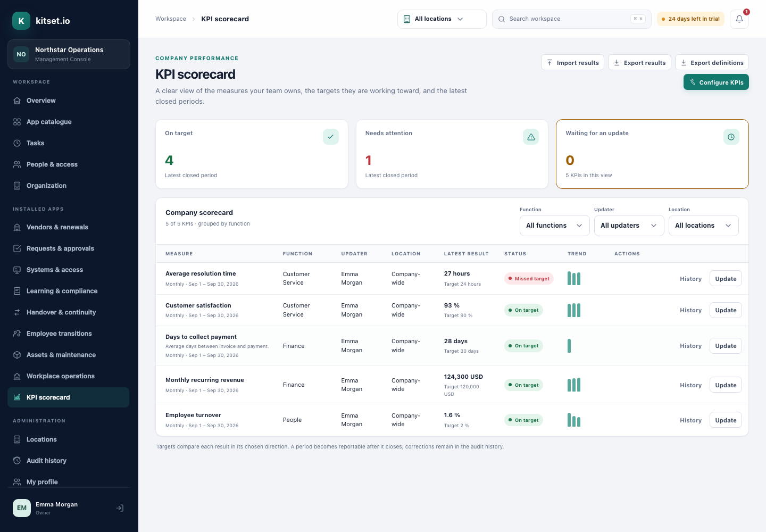Click the On target summary card
The width and height of the screenshot is (766, 532).
(x=252, y=154)
